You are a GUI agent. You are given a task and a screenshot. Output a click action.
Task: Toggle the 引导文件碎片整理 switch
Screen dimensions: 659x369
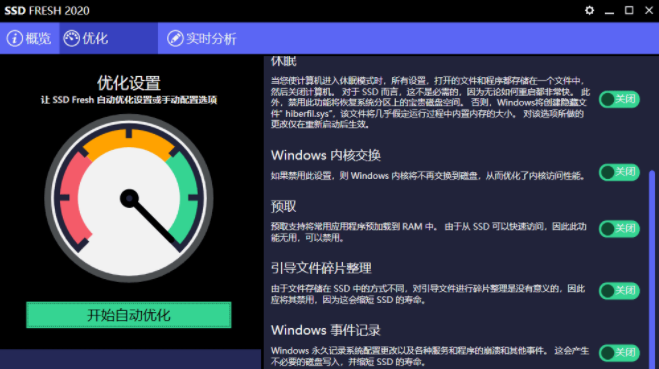tap(619, 291)
